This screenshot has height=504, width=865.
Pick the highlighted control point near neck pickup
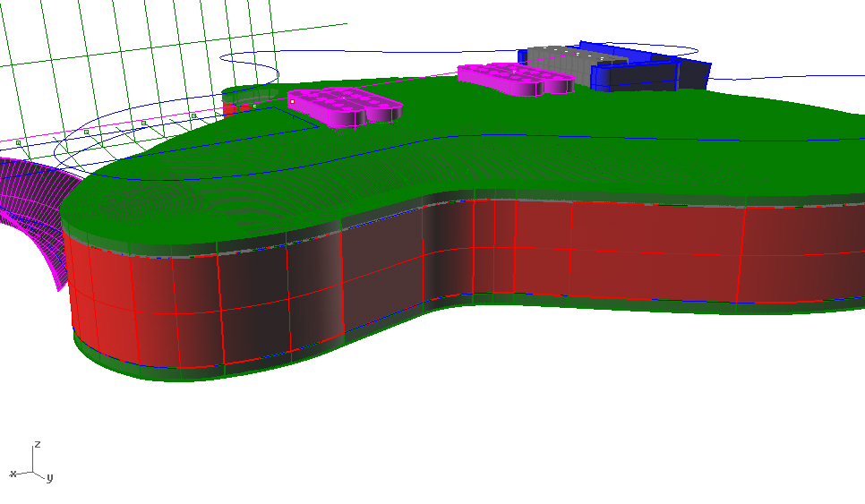[293, 101]
